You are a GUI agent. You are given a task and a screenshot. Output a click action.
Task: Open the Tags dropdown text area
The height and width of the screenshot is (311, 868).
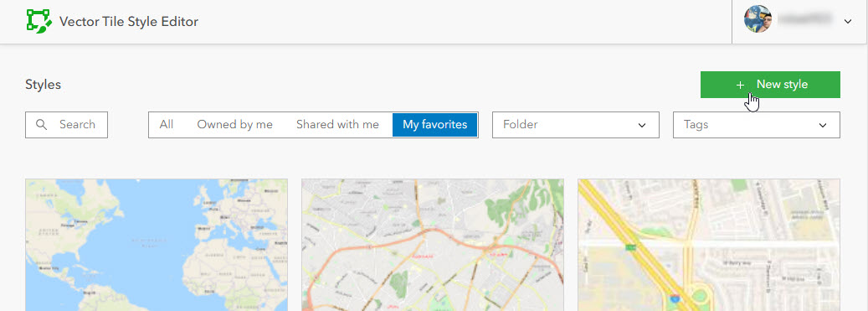pos(756,125)
